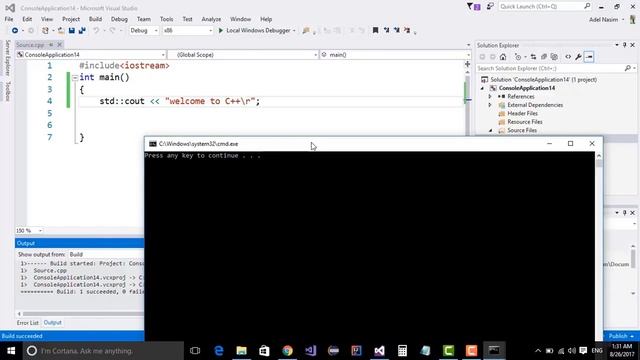Click the Save All toolbar icon
640x360 pixels.
pyautogui.click(x=82, y=31)
